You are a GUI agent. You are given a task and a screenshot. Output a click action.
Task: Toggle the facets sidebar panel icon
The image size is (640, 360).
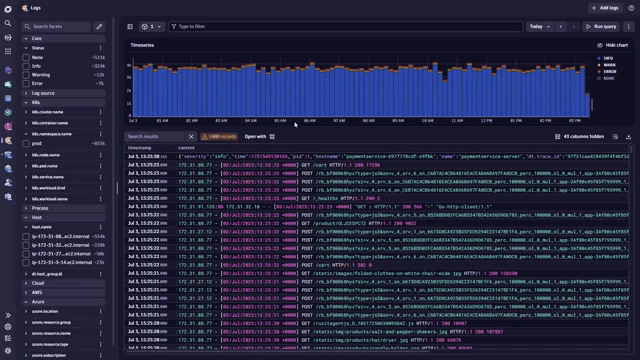pyautogui.click(x=130, y=27)
